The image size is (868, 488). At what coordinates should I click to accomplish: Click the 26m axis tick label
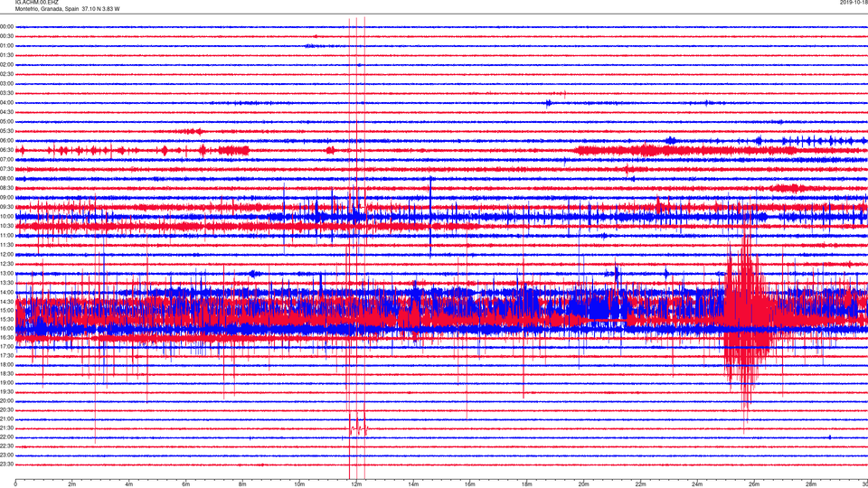pyautogui.click(x=754, y=484)
